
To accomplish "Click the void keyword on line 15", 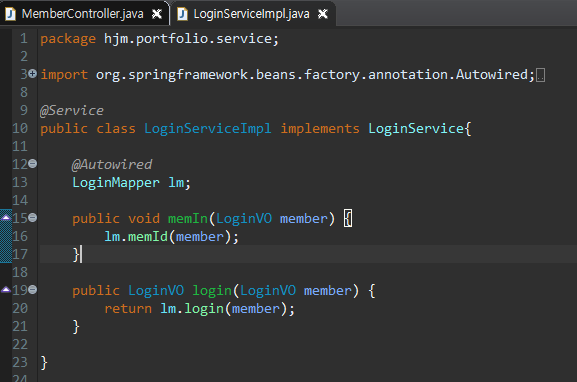I will click(x=144, y=219).
